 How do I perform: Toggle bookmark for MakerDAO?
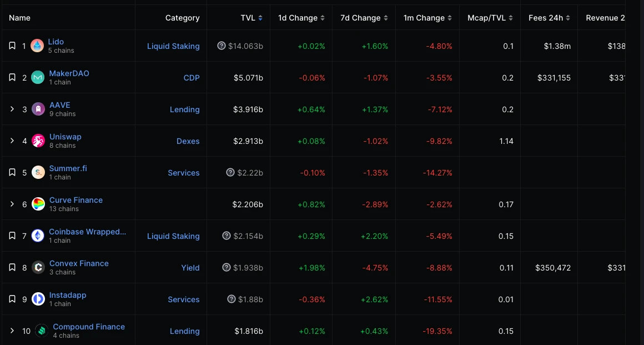pyautogui.click(x=12, y=77)
